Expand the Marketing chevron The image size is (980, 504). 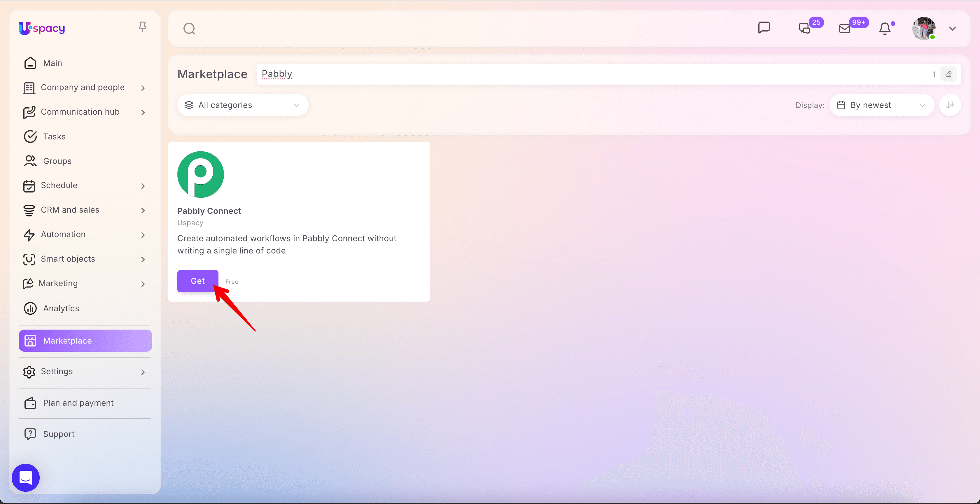tap(143, 284)
